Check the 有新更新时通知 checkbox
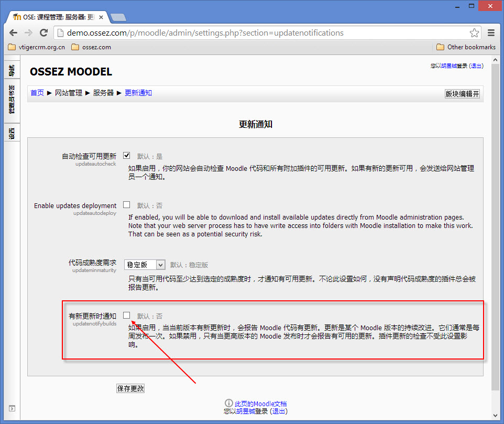 pyautogui.click(x=127, y=316)
